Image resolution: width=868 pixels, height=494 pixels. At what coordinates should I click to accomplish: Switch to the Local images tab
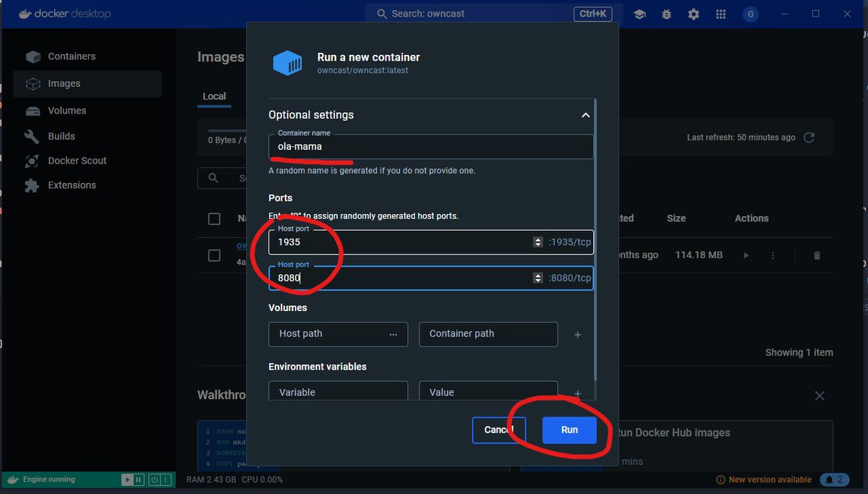tap(214, 96)
